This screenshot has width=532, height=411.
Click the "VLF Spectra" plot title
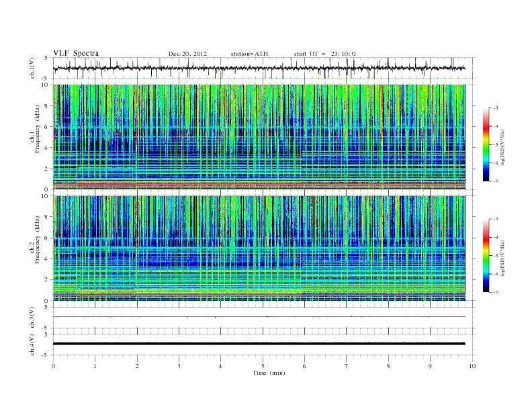click(x=76, y=53)
